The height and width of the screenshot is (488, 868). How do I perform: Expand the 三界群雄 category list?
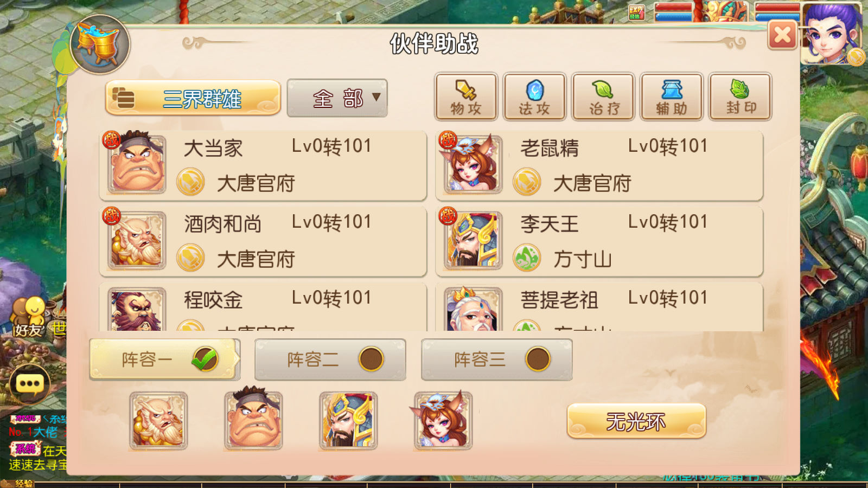coord(193,98)
